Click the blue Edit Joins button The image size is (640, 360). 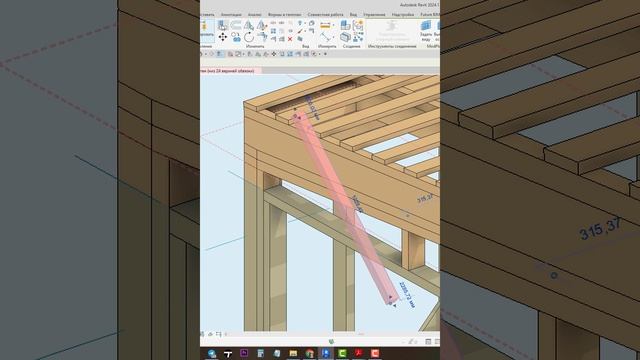426,31
